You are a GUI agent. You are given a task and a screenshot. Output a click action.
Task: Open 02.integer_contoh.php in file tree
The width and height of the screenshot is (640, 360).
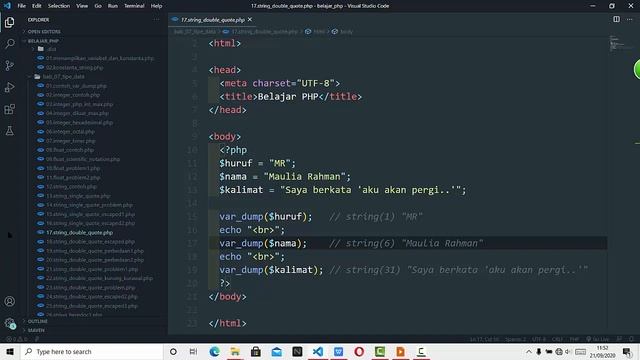coord(73,95)
